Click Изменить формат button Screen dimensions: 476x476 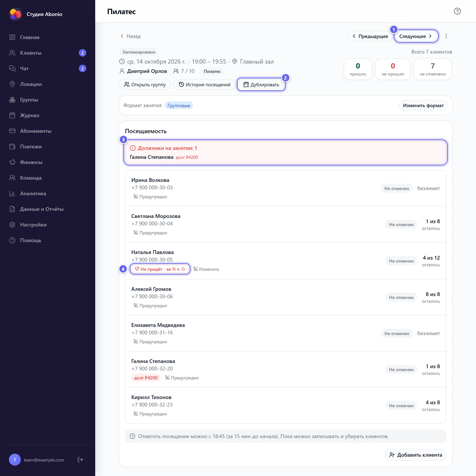click(x=423, y=105)
